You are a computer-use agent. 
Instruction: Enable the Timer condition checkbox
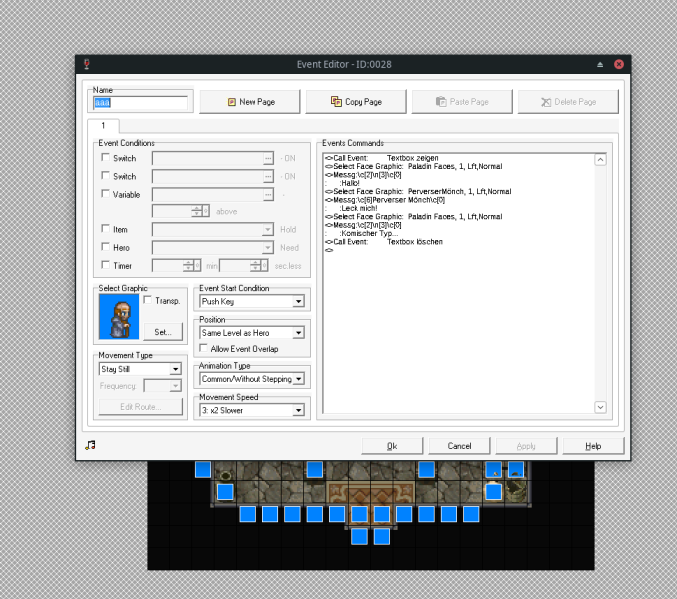[x=106, y=265]
